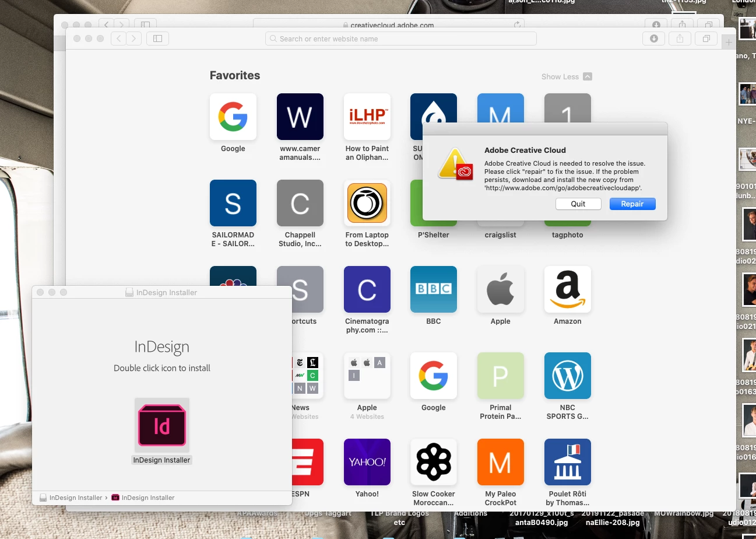Click Show Less in Favorites
Viewport: 756px width, 539px height.
566,76
